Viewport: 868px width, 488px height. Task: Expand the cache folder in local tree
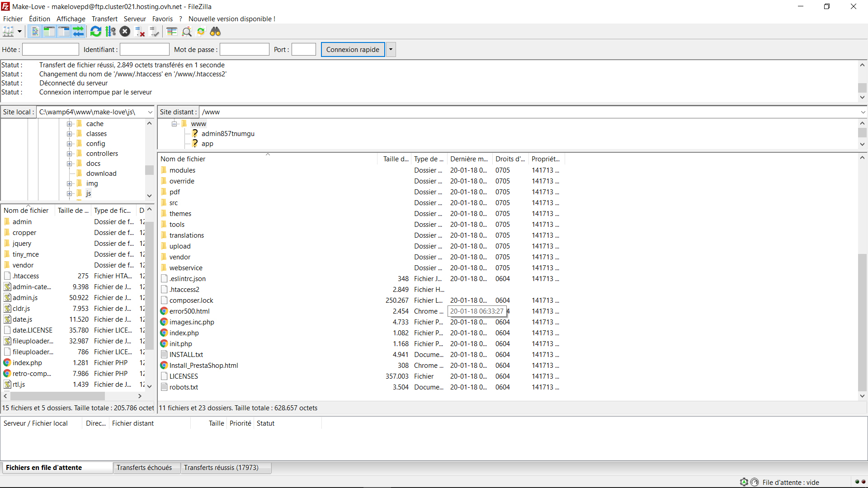69,124
